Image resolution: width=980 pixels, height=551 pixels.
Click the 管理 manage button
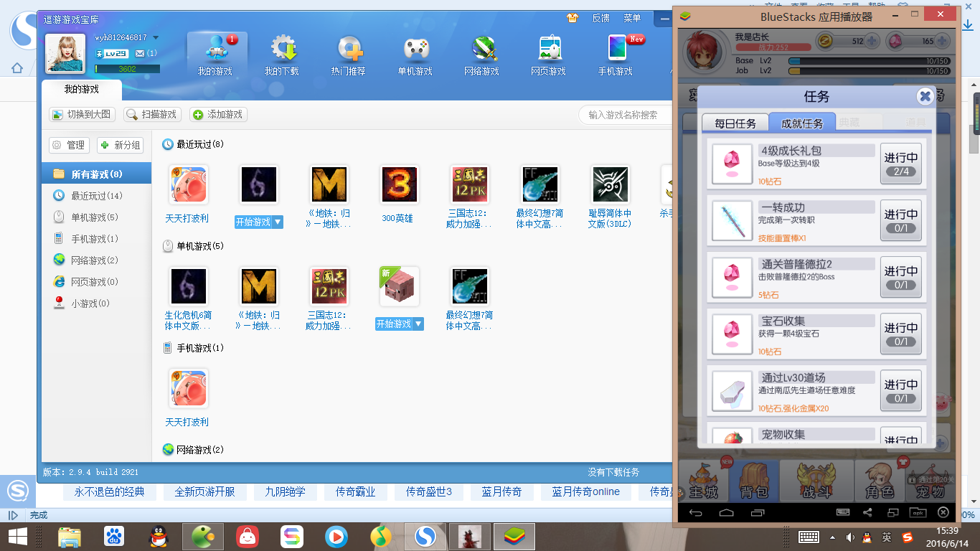pyautogui.click(x=69, y=145)
